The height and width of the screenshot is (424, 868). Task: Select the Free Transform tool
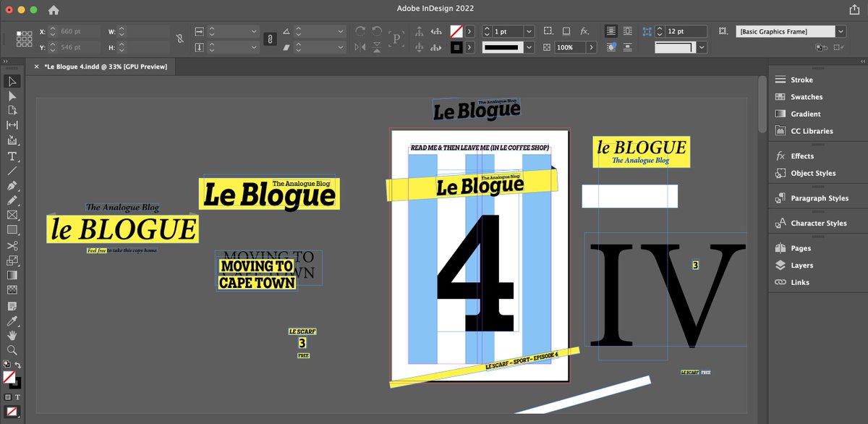pyautogui.click(x=12, y=260)
